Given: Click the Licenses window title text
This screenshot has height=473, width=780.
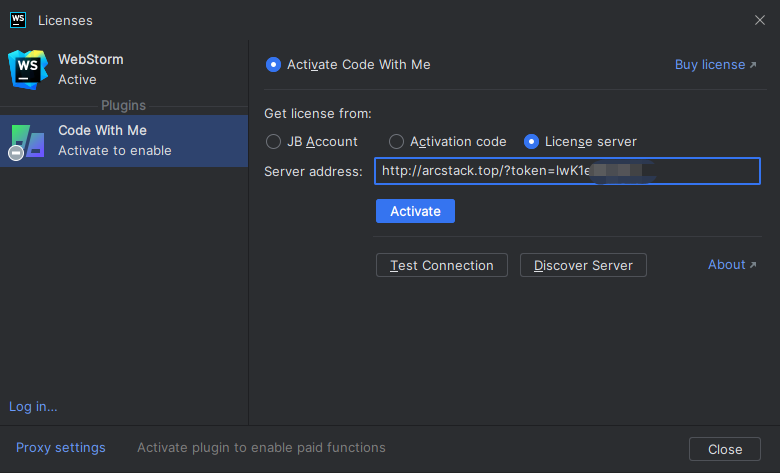Looking at the screenshot, I should 65,20.
